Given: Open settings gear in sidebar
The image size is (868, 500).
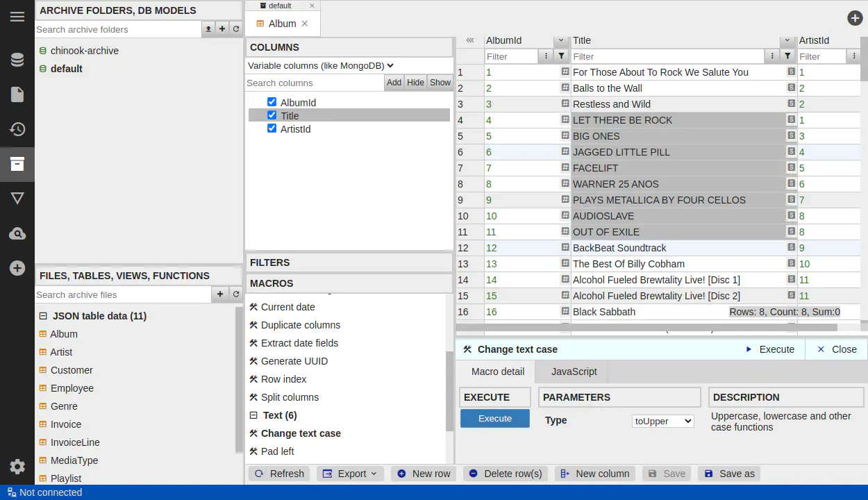Looking at the screenshot, I should (x=17, y=467).
